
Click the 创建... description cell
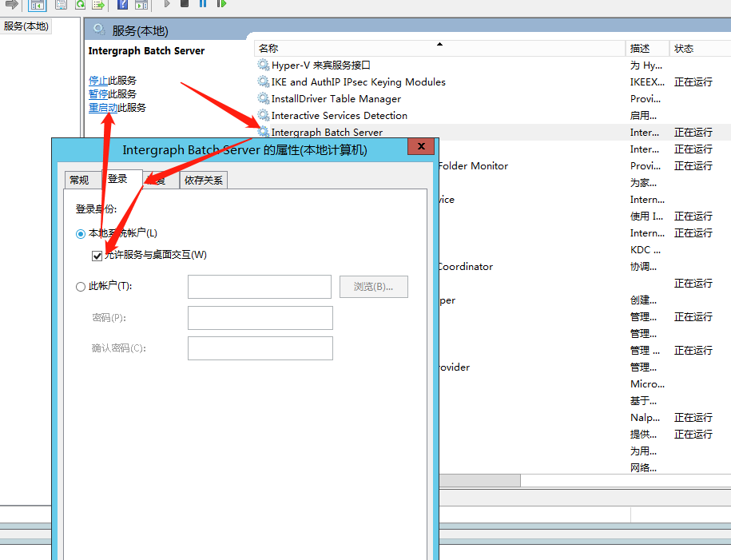click(x=643, y=300)
